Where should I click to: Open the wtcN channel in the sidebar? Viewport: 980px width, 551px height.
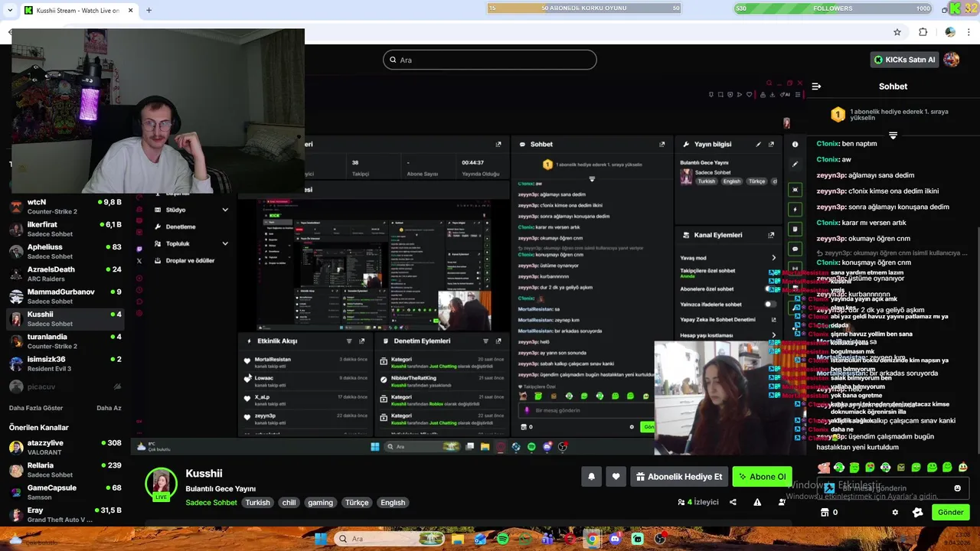point(65,207)
